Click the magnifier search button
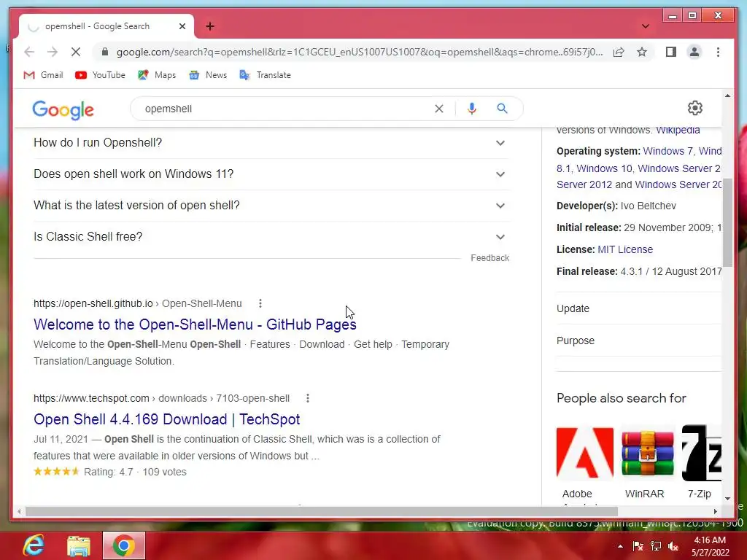Image resolution: width=747 pixels, height=560 pixels. click(x=502, y=109)
